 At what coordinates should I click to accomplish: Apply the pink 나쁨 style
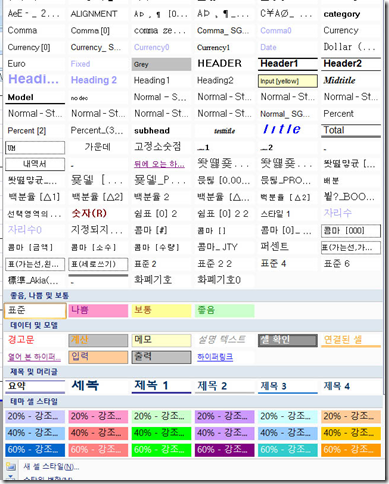point(98,311)
